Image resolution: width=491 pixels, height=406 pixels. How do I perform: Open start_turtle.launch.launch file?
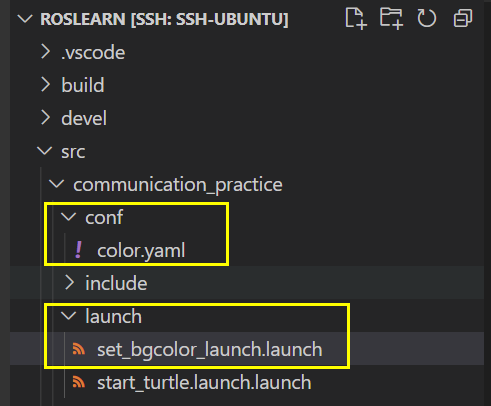coord(204,382)
